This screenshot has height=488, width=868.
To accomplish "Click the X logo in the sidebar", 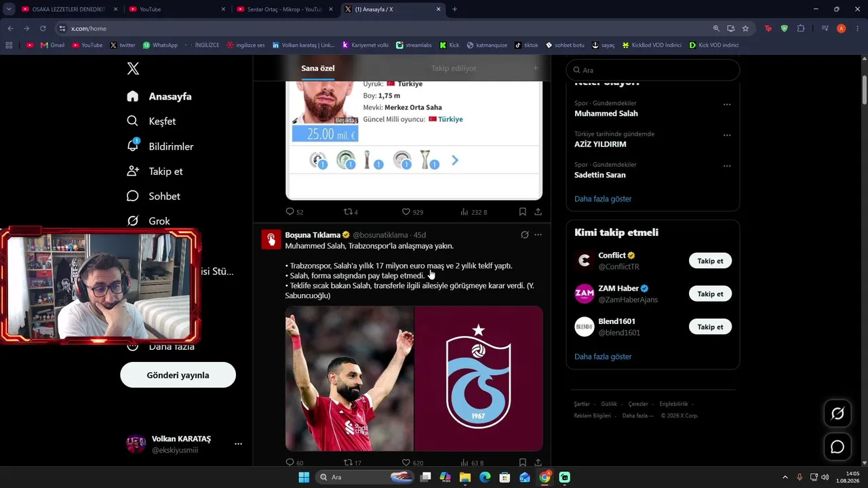I will 133,68.
